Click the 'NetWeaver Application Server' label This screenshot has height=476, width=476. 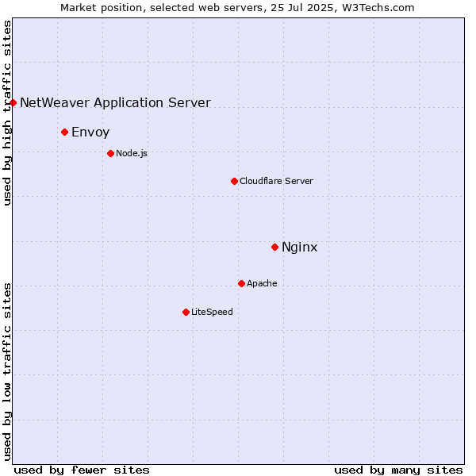pos(115,103)
